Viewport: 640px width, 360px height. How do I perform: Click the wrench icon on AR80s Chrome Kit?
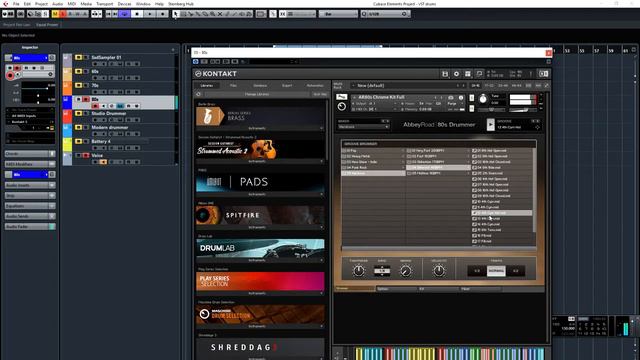pyautogui.click(x=341, y=97)
